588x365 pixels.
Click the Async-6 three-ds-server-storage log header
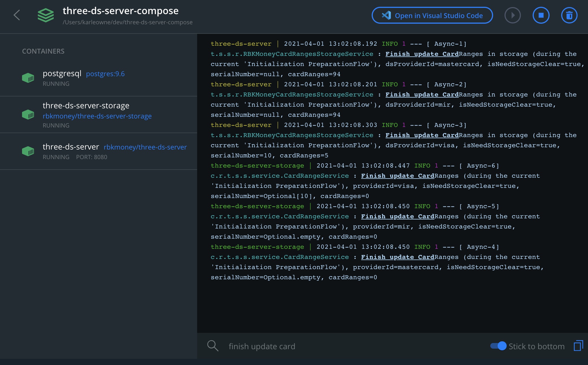click(x=355, y=166)
